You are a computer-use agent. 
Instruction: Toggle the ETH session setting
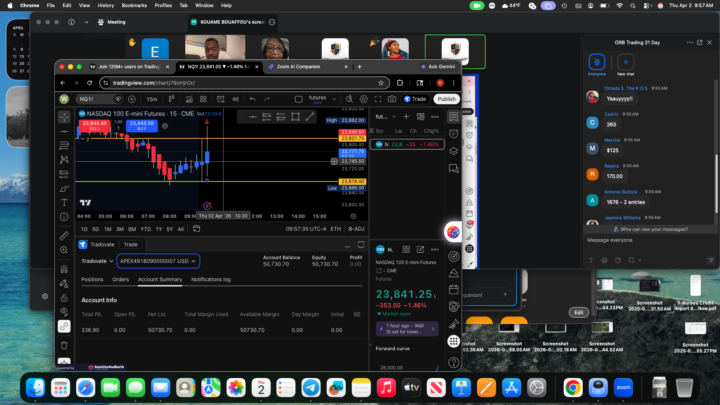click(336, 229)
